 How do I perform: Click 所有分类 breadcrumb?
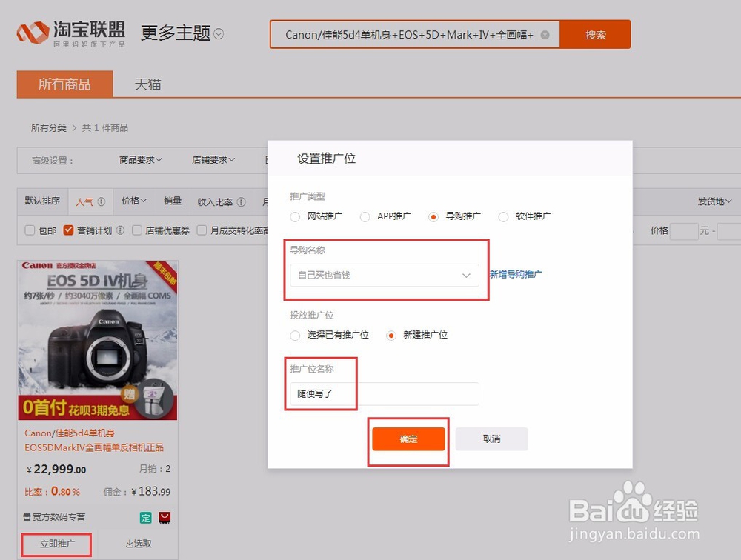tap(49, 128)
